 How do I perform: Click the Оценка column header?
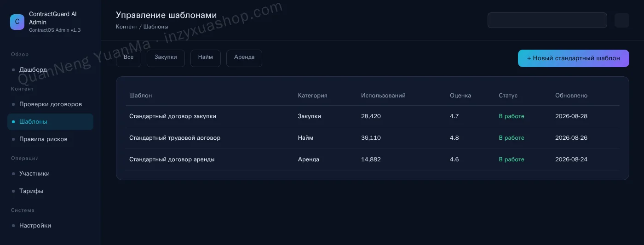[460, 96]
